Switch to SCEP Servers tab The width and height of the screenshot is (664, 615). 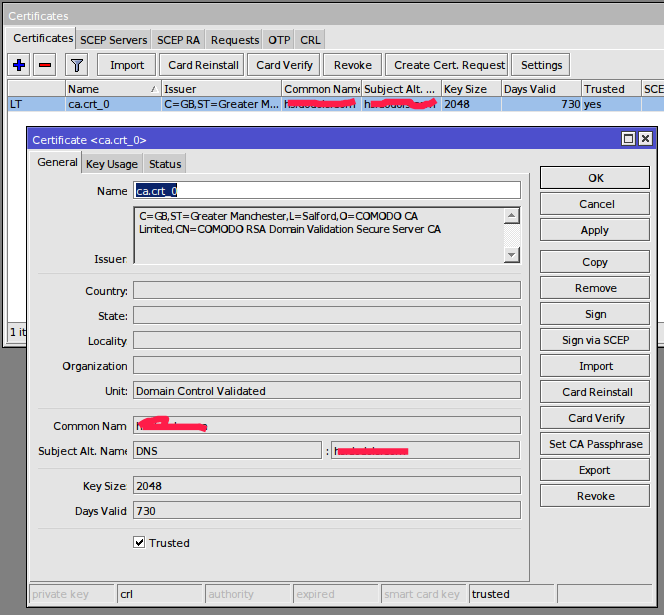(x=113, y=40)
